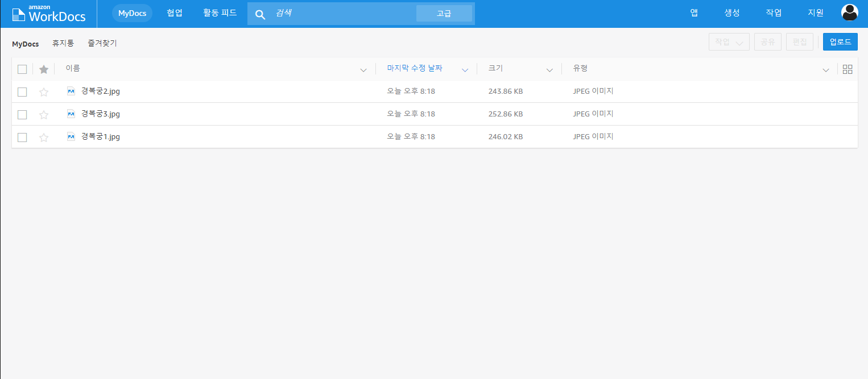Open the 이름 column sort dropdown
The height and width of the screenshot is (379, 868).
click(x=363, y=70)
